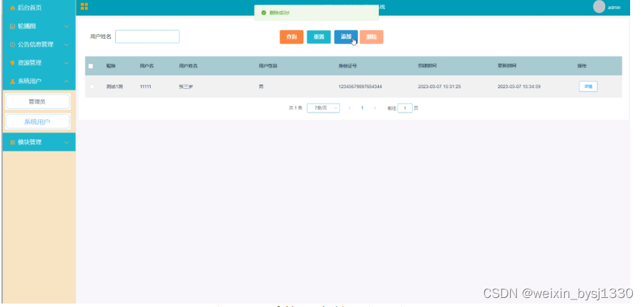Toggle sidebar with orange grid icon

[84, 6]
